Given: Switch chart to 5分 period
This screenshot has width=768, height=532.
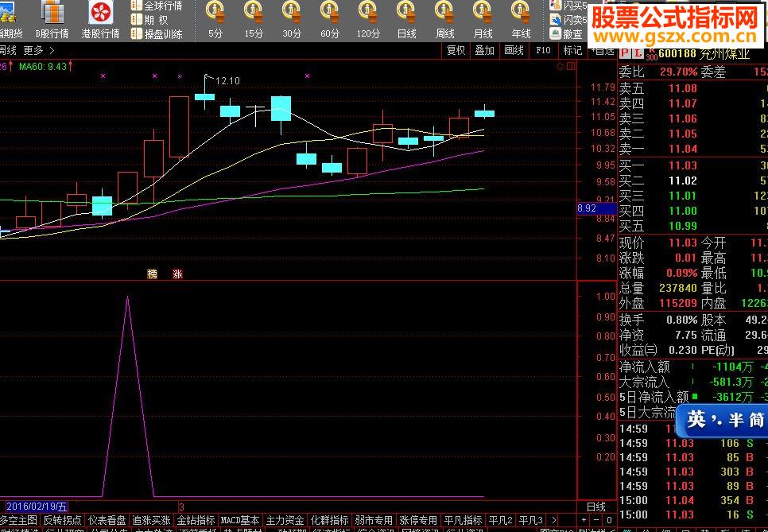Looking at the screenshot, I should click(215, 21).
